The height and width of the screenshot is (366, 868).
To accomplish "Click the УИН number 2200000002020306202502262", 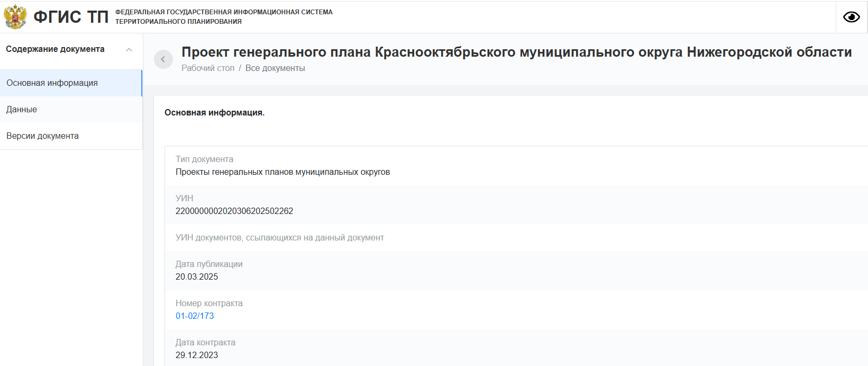I will click(x=234, y=211).
